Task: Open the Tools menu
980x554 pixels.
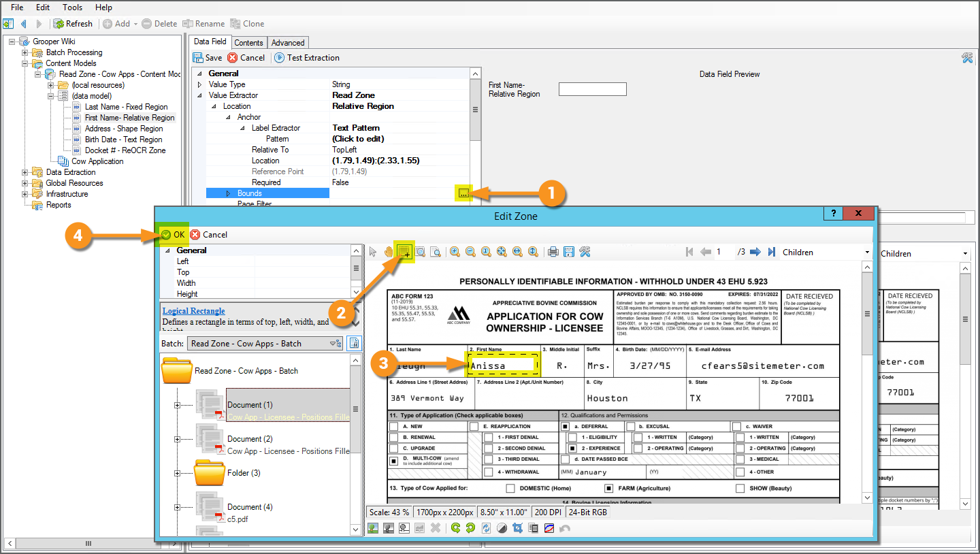Action: tap(72, 7)
